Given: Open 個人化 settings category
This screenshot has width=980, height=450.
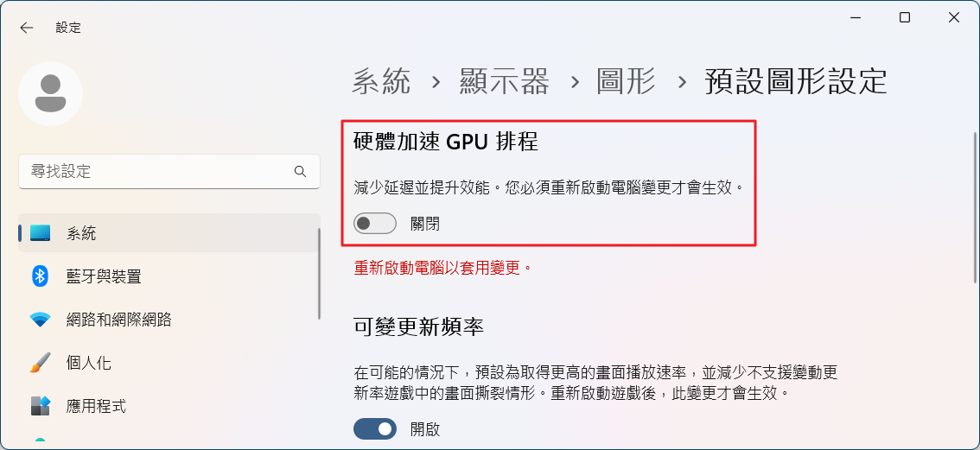Looking at the screenshot, I should [89, 363].
